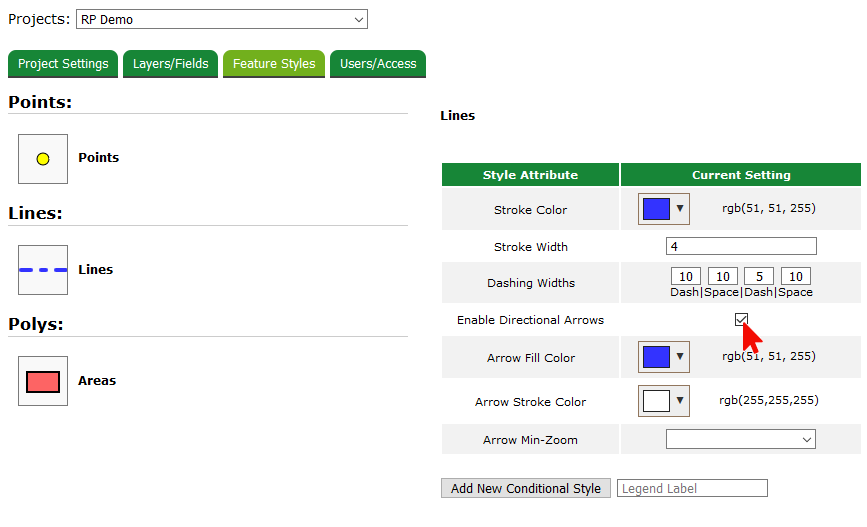The width and height of the screenshot is (867, 527).
Task: Select the Feature Styles tab
Action: pyautogui.click(x=274, y=64)
